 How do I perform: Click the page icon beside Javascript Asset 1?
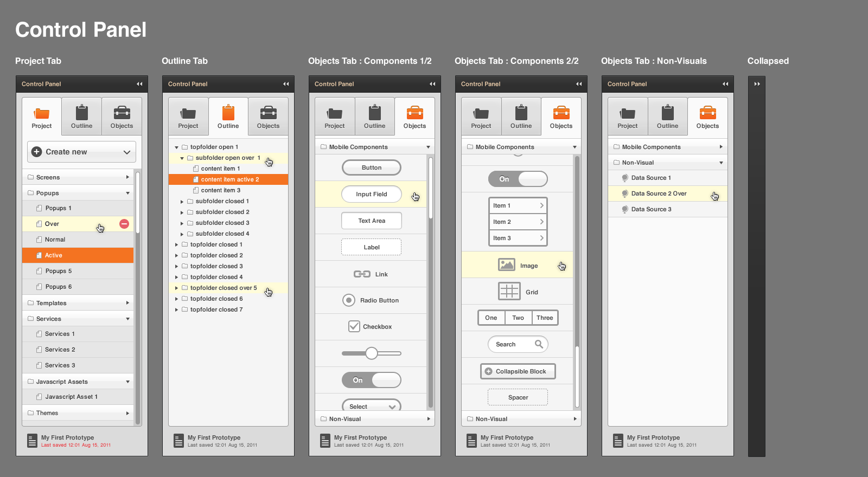pos(39,397)
